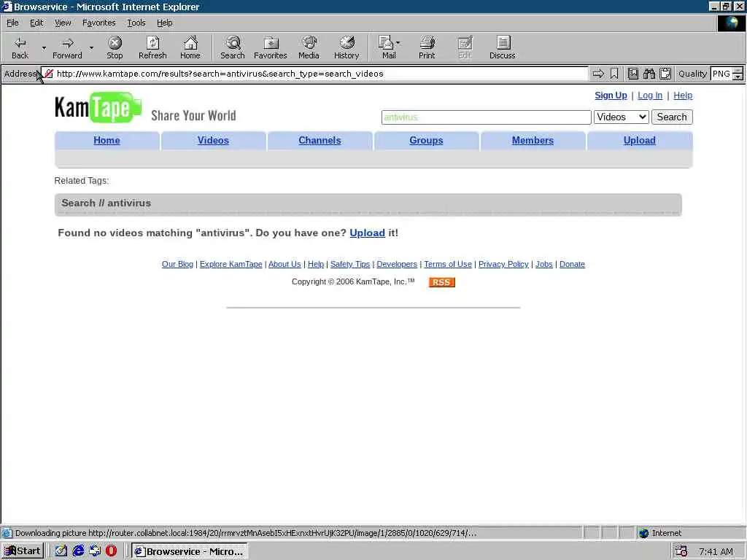Open the Terms of Use footer link
Image resolution: width=747 pixels, height=560 pixels.
[x=448, y=264]
